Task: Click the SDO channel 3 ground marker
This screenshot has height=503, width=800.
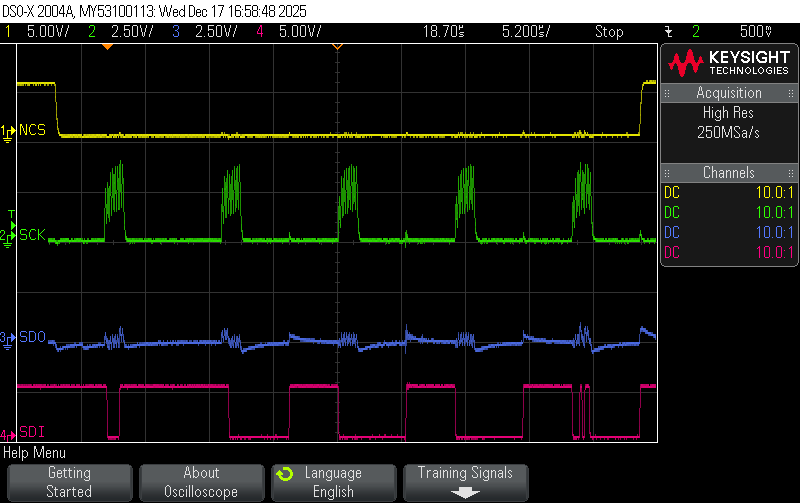Action: click(x=8, y=339)
